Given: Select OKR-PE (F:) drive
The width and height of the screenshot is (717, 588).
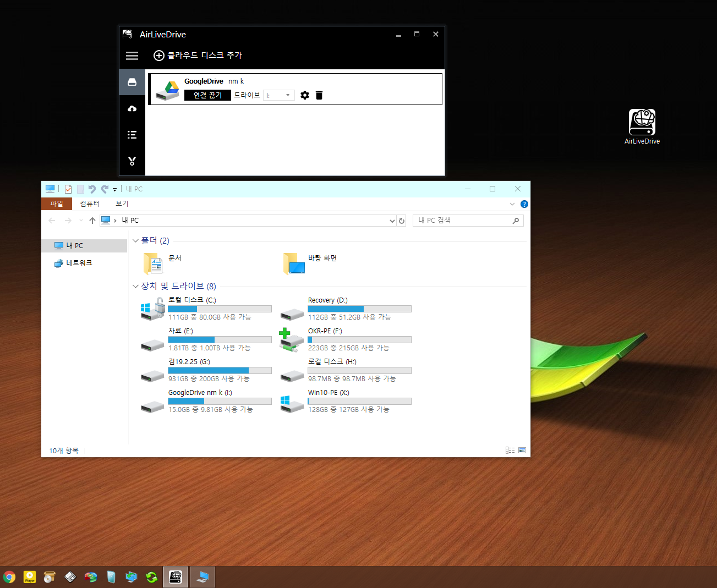Looking at the screenshot, I should pyautogui.click(x=346, y=339).
